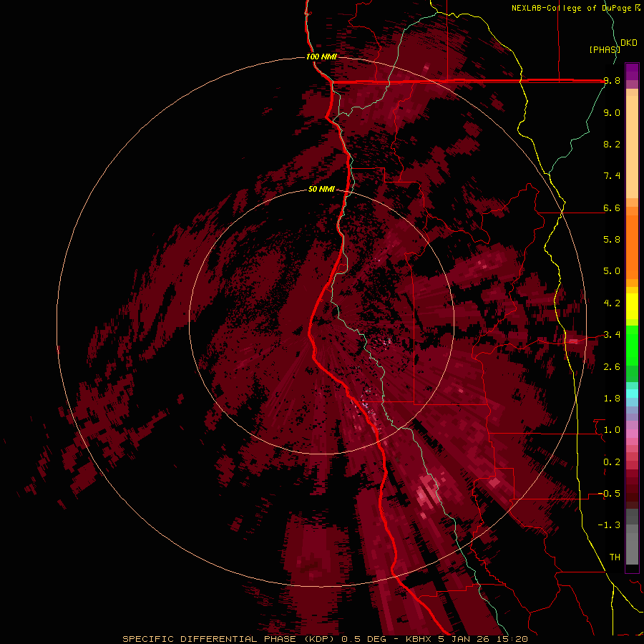Click the [PHAS] legend label
The height and width of the screenshot is (644, 644).
pyautogui.click(x=605, y=50)
